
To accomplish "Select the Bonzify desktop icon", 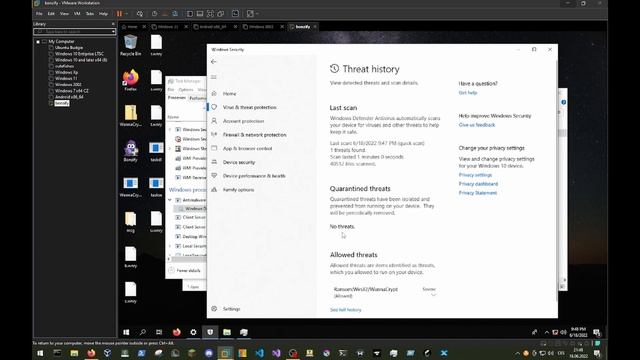I will pos(131,151).
